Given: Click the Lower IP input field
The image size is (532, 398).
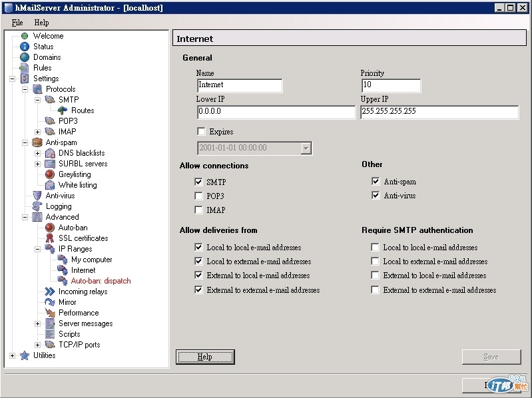Looking at the screenshot, I should coord(276,112).
